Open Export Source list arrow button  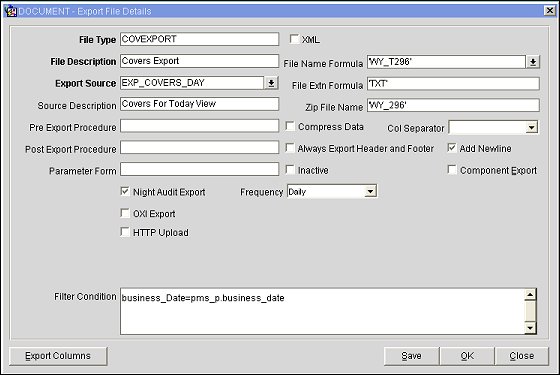point(271,83)
